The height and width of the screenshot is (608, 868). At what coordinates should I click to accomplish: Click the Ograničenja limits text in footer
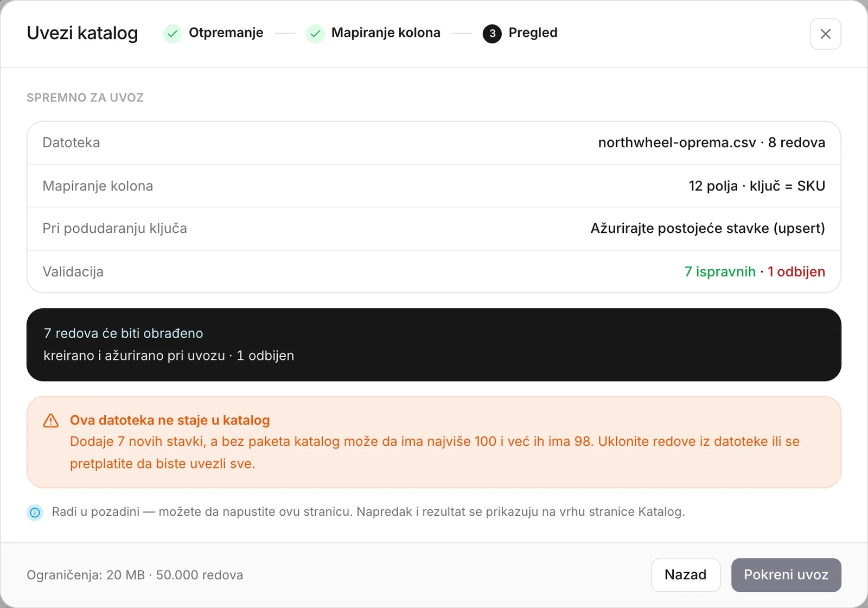pyautogui.click(x=135, y=575)
